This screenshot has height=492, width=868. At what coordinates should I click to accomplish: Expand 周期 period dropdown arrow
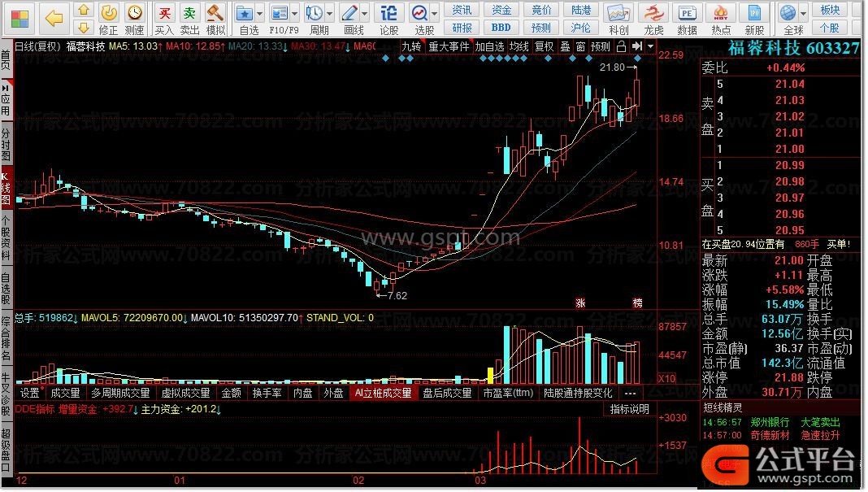(330, 12)
